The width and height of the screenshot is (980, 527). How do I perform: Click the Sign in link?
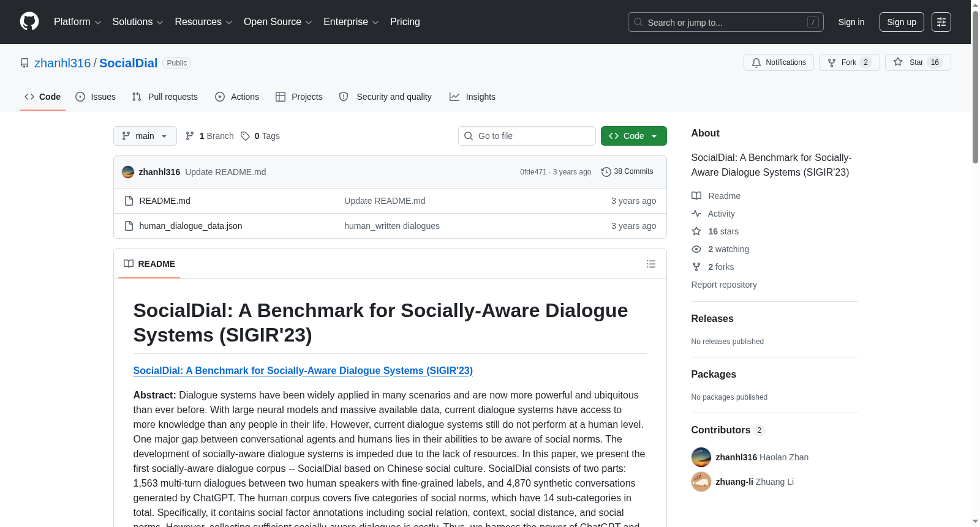tap(851, 22)
